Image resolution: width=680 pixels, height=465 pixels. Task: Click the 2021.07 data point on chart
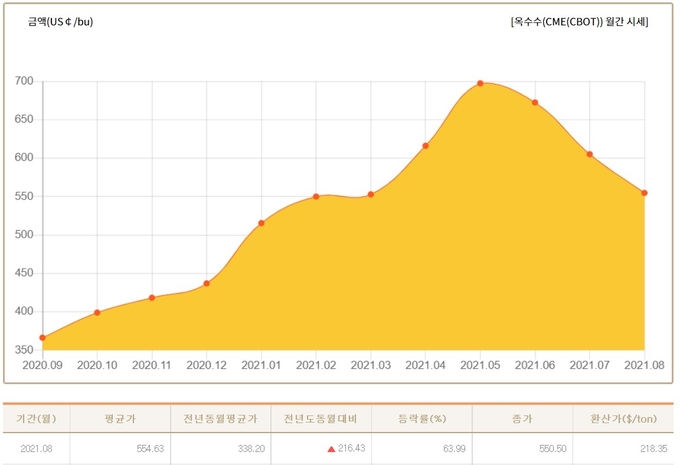[x=590, y=154]
